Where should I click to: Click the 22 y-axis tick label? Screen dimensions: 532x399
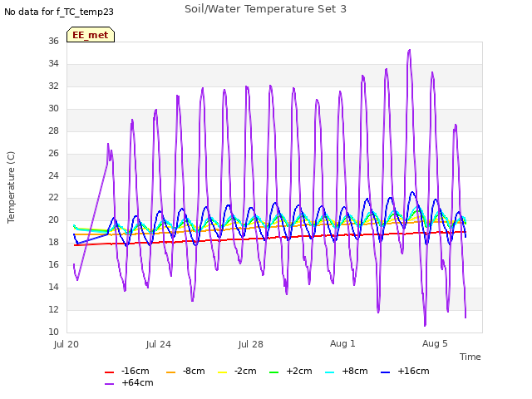click(x=53, y=198)
